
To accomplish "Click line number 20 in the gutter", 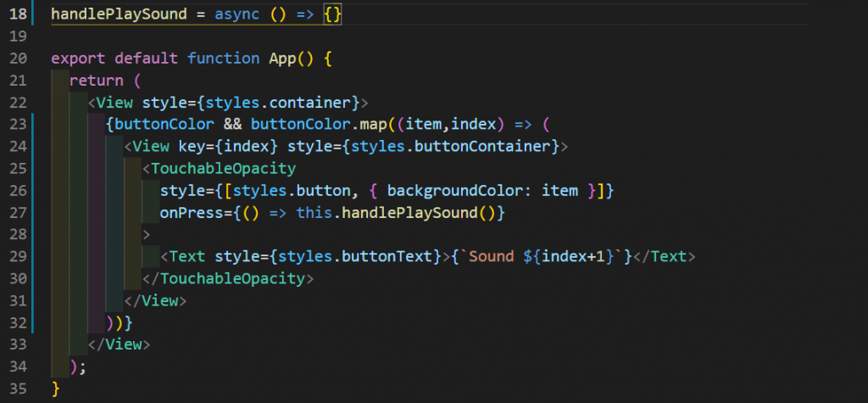I will pyautogui.click(x=18, y=59).
